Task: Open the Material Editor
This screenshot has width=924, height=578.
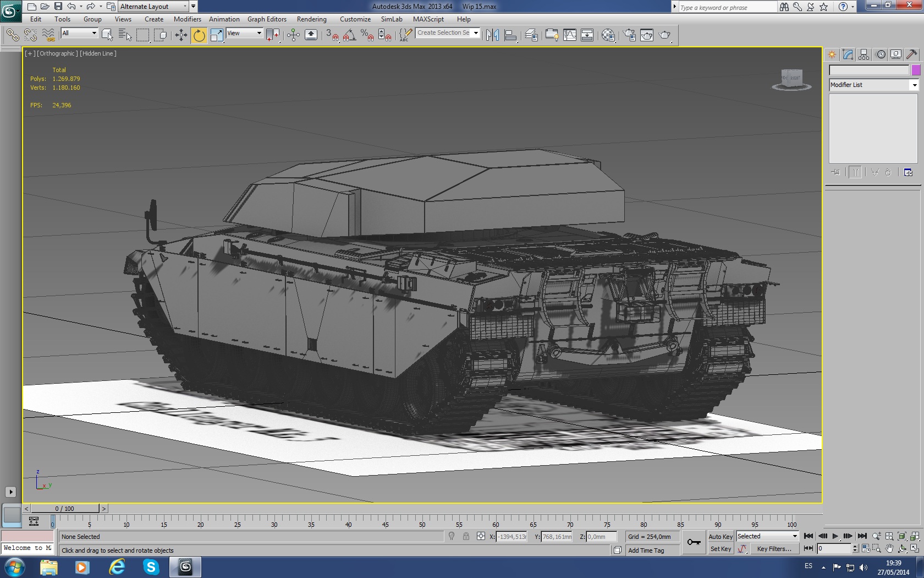Action: click(x=608, y=35)
